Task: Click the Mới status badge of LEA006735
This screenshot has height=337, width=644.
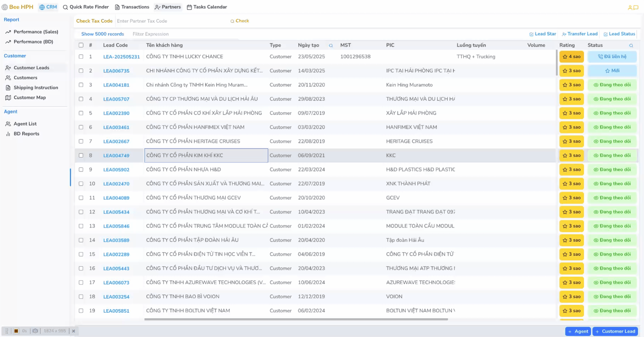Action: (x=612, y=71)
